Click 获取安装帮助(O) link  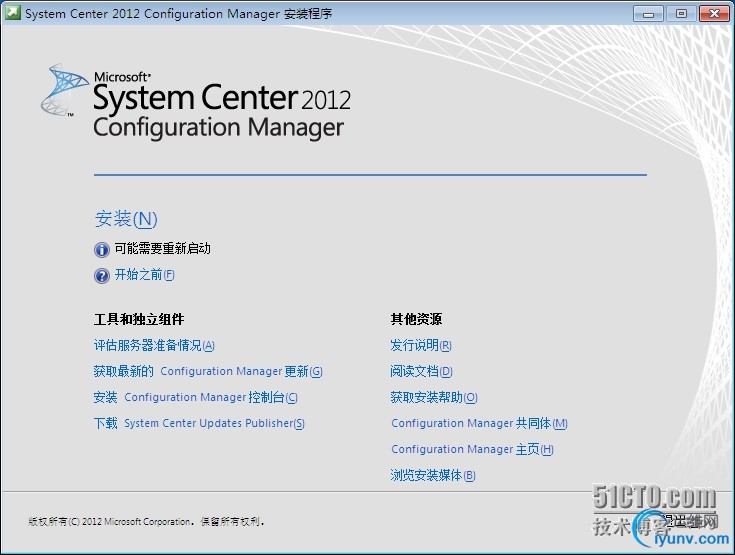(434, 398)
